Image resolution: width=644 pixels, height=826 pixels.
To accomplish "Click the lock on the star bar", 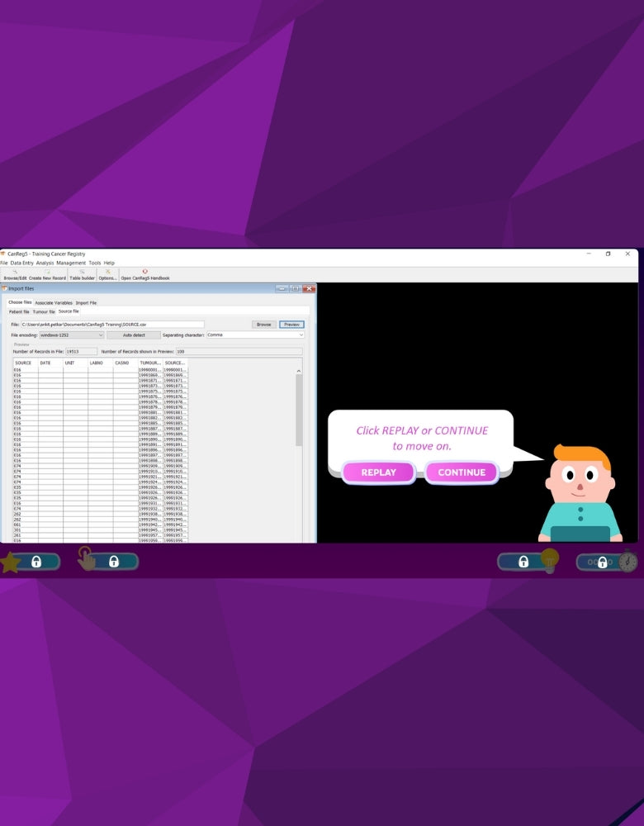I will [36, 562].
